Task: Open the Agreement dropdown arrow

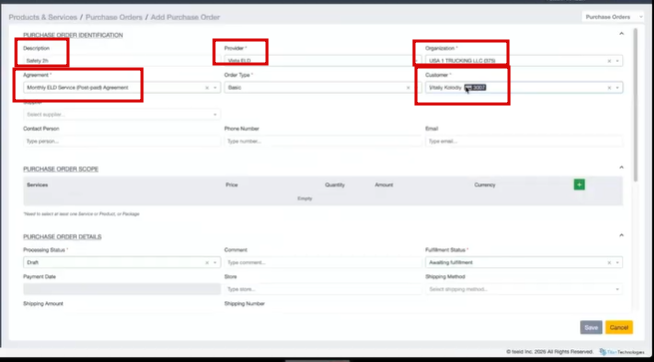Action: pyautogui.click(x=215, y=88)
